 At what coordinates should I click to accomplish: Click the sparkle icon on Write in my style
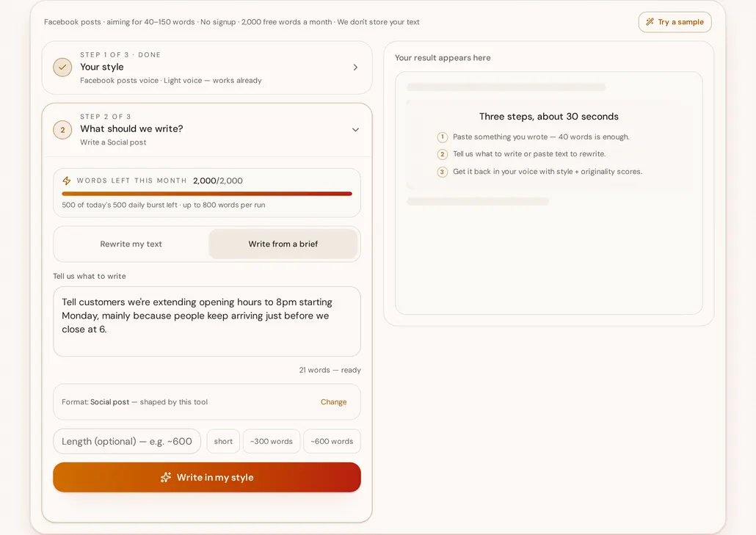coord(165,477)
